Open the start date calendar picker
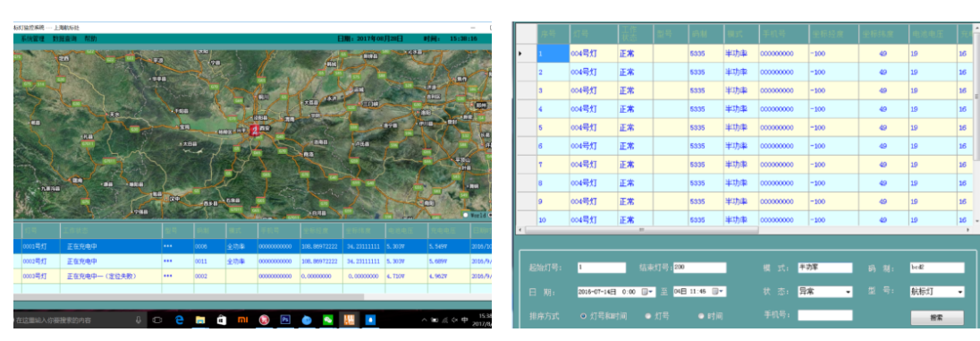Screen dimensions: 980x341 point(645,292)
